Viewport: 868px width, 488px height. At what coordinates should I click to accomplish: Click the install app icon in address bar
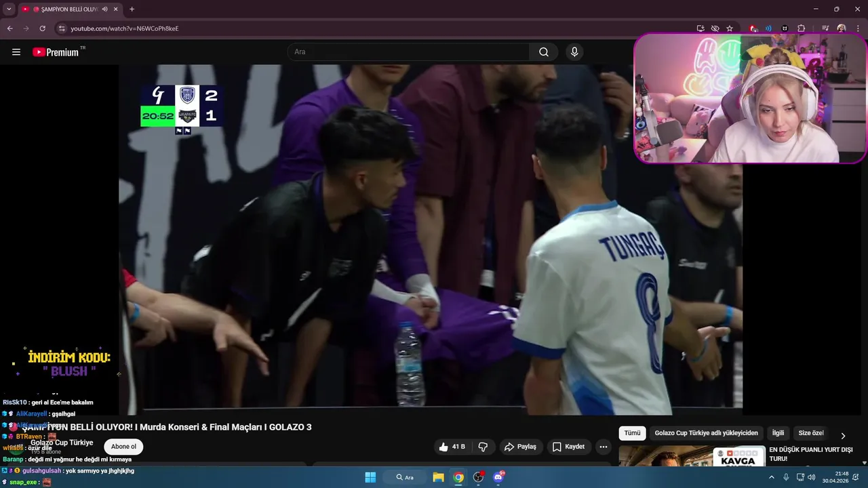(701, 28)
